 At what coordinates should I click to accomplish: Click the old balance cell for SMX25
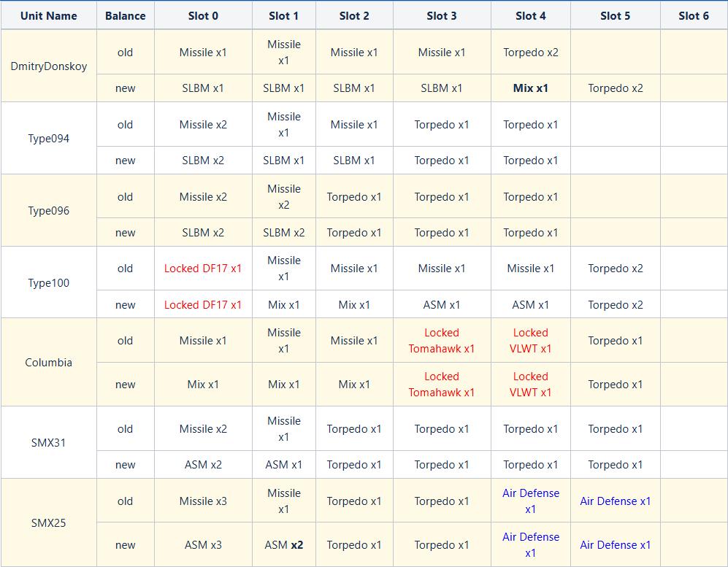pos(126,501)
